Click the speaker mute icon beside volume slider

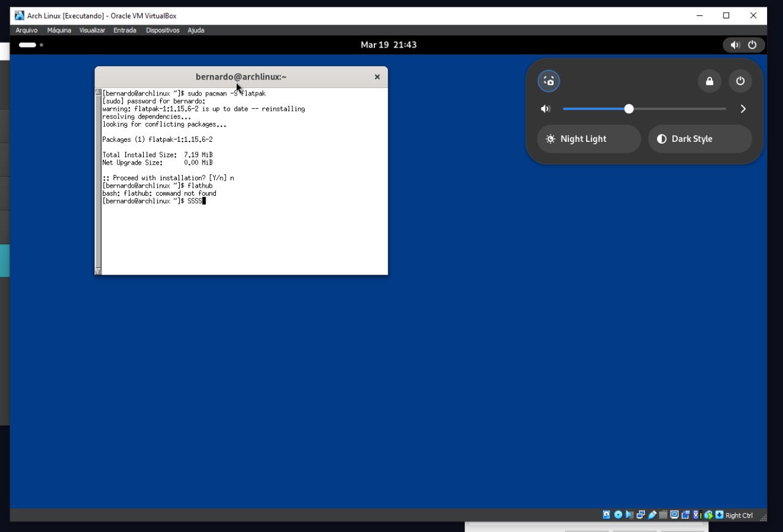click(545, 108)
